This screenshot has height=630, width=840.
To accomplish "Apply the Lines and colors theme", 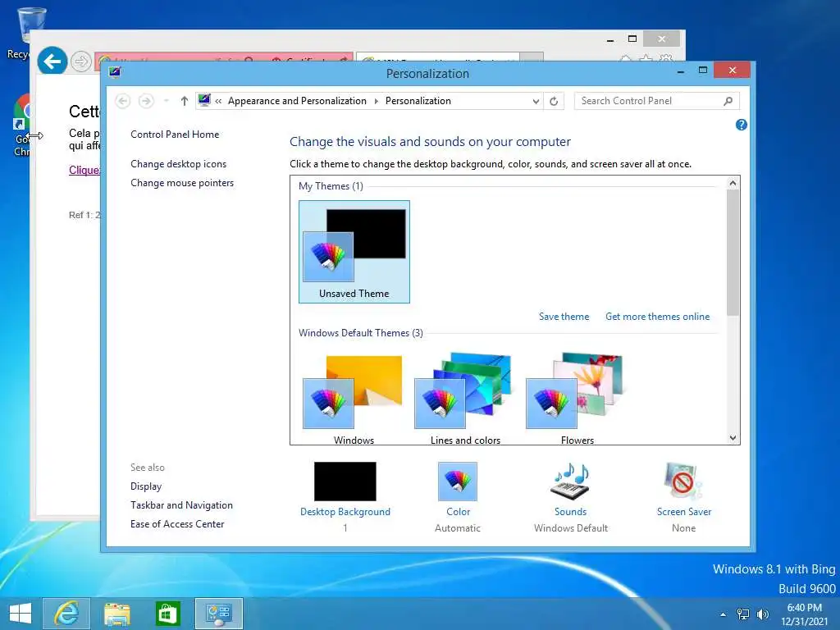I will pyautogui.click(x=465, y=398).
